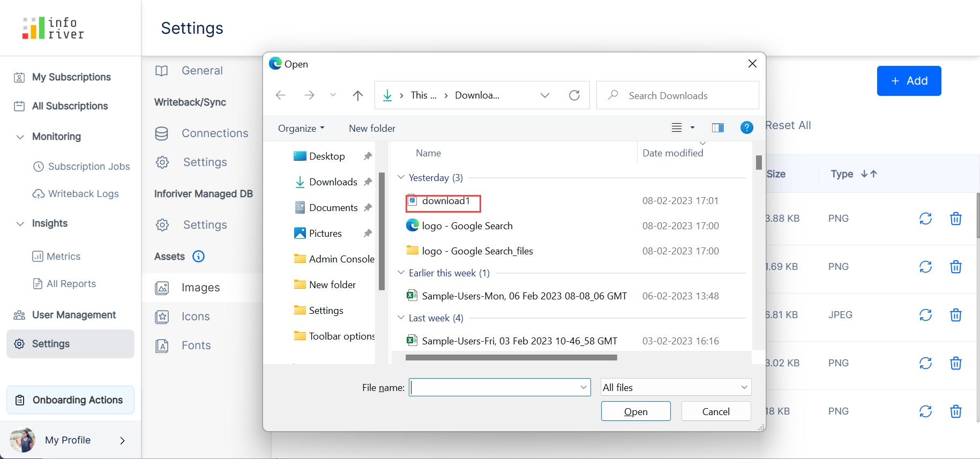
Task: Click the delete trash icon for JPEG row
Action: coord(955,315)
